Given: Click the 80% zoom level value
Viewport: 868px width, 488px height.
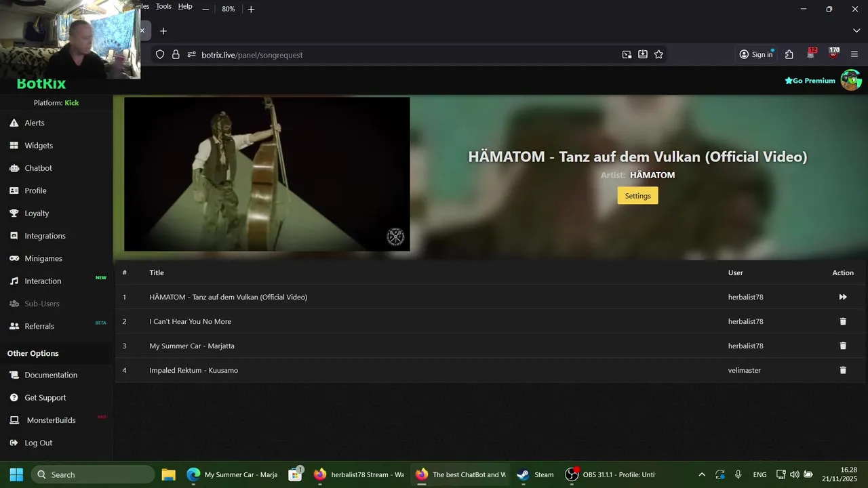Looking at the screenshot, I should tap(229, 9).
